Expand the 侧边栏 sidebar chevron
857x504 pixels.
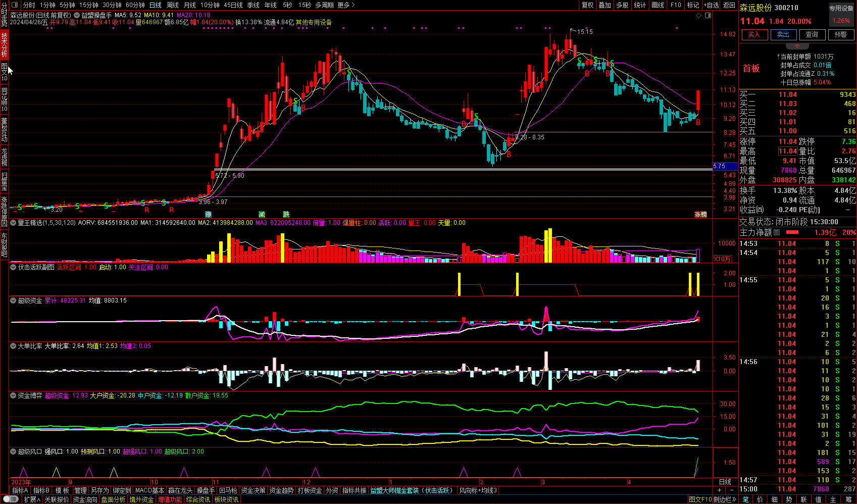coord(725,499)
